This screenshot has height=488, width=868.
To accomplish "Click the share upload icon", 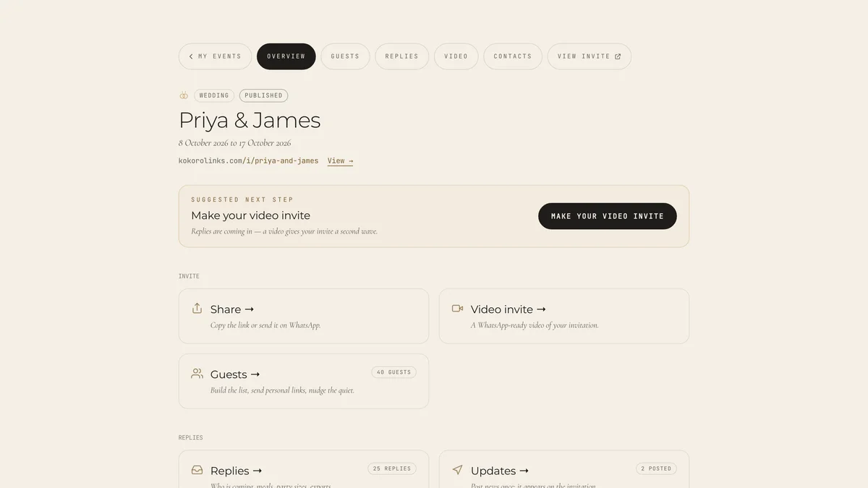I will [x=197, y=309].
